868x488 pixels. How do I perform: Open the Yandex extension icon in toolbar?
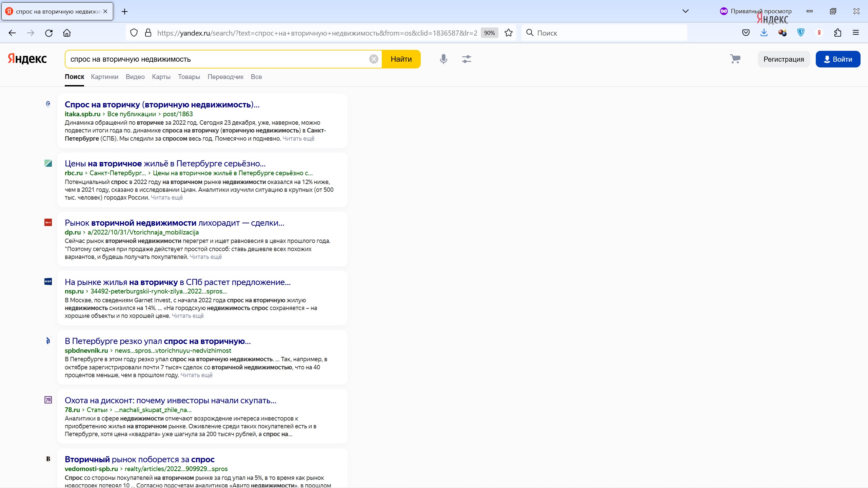coord(819,33)
